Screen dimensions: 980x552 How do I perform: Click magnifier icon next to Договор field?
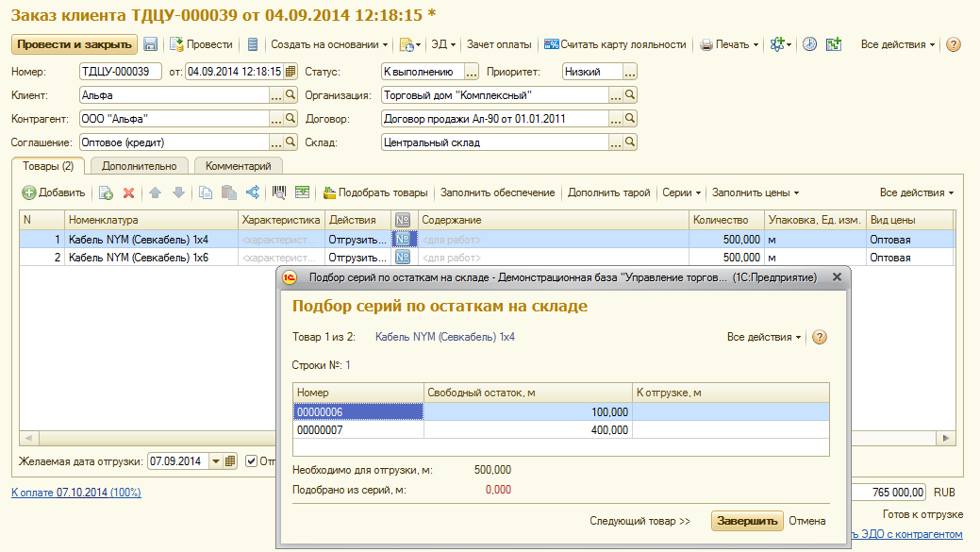click(630, 119)
